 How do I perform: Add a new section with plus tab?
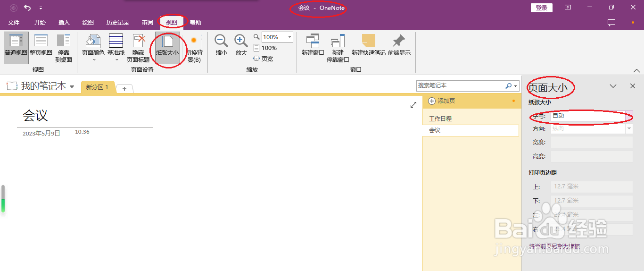tap(124, 89)
